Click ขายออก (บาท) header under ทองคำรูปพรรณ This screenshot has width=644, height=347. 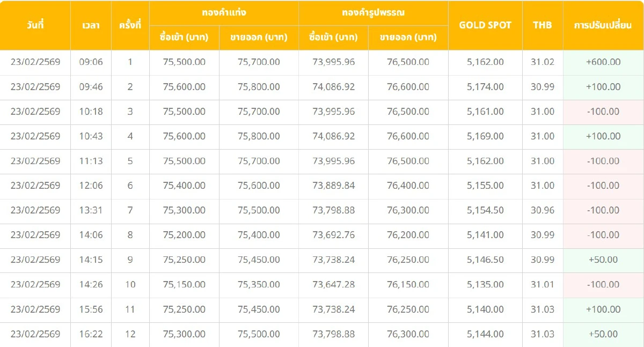pos(408,38)
